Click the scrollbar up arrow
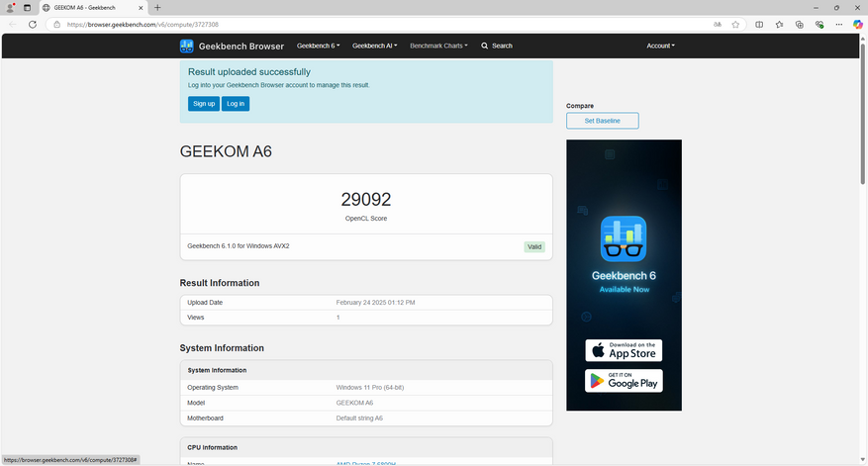 point(862,39)
